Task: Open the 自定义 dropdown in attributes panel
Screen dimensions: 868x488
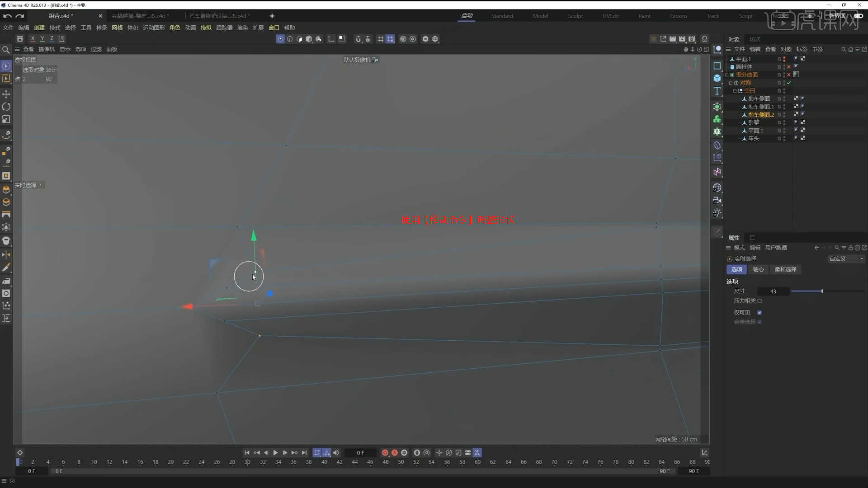Action: tap(845, 258)
